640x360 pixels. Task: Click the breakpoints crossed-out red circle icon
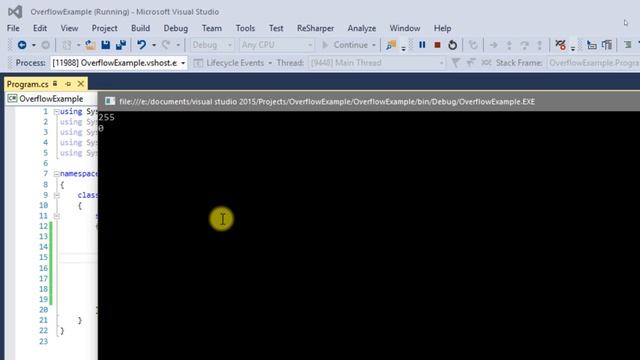560,45
